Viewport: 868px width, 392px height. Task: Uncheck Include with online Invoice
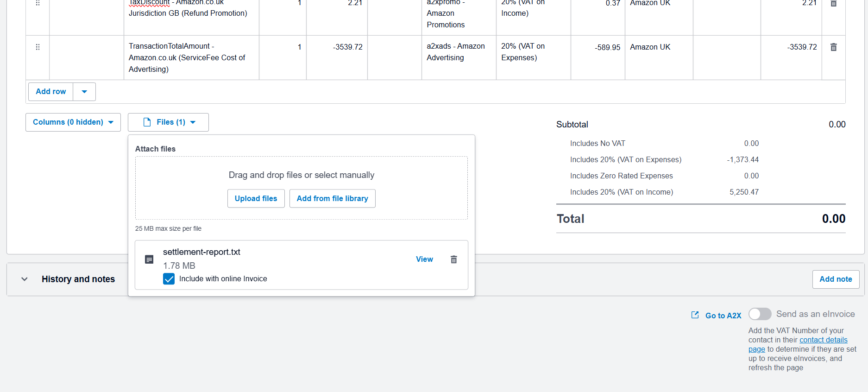click(x=169, y=278)
